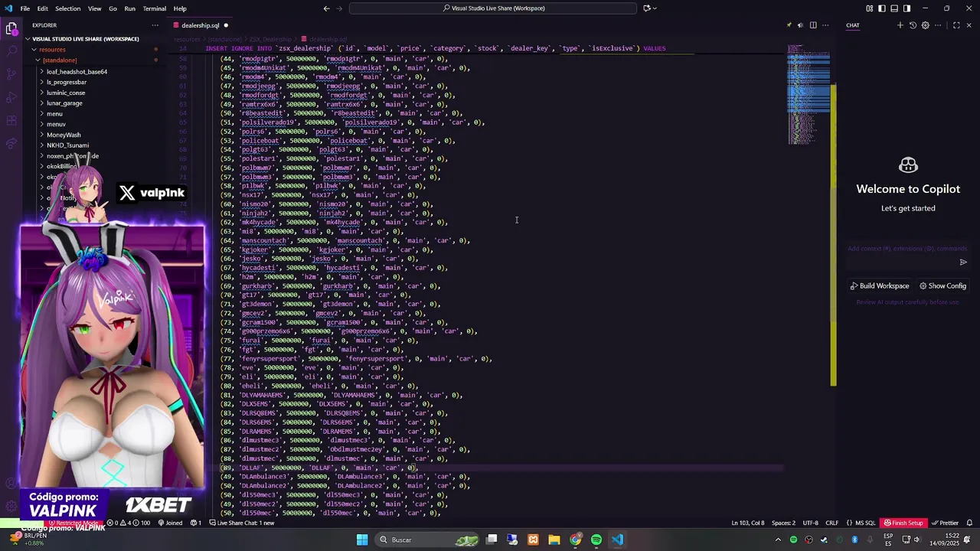Toggle the Secondary Side Bar visibility
Viewport: 980px width, 551px height.
click(x=906, y=8)
